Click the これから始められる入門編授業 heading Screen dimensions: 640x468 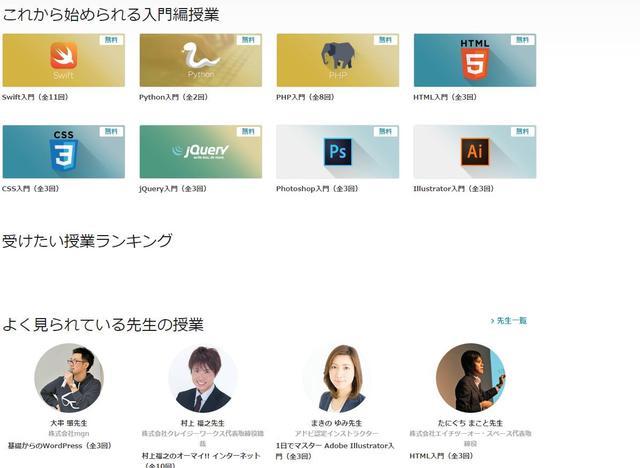coord(111,15)
